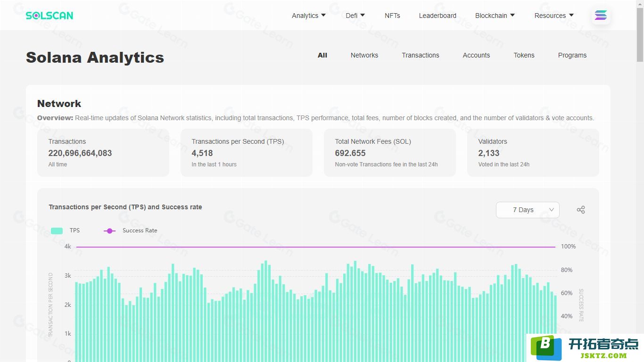Viewport: 644px width, 362px height.
Task: Click the 'Non-vote Transactions fee' caption
Action: (386, 165)
